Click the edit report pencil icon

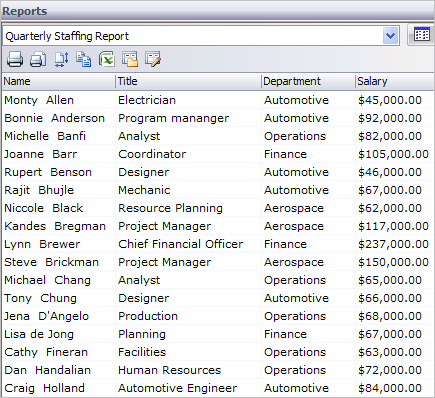(153, 59)
